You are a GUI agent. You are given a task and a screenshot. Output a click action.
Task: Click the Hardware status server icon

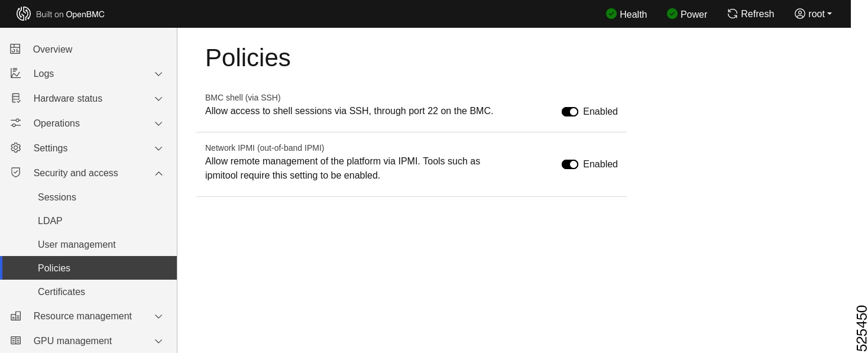tap(15, 98)
